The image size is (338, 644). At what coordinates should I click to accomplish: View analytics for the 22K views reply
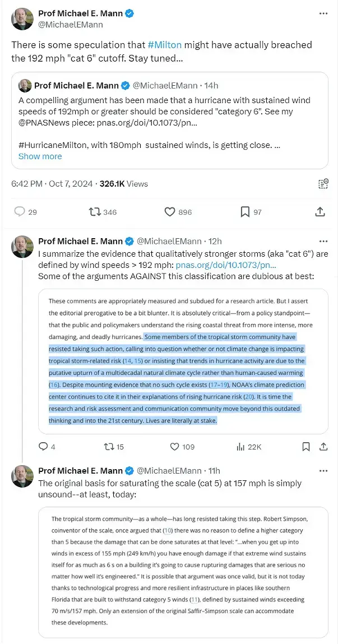tap(242, 447)
